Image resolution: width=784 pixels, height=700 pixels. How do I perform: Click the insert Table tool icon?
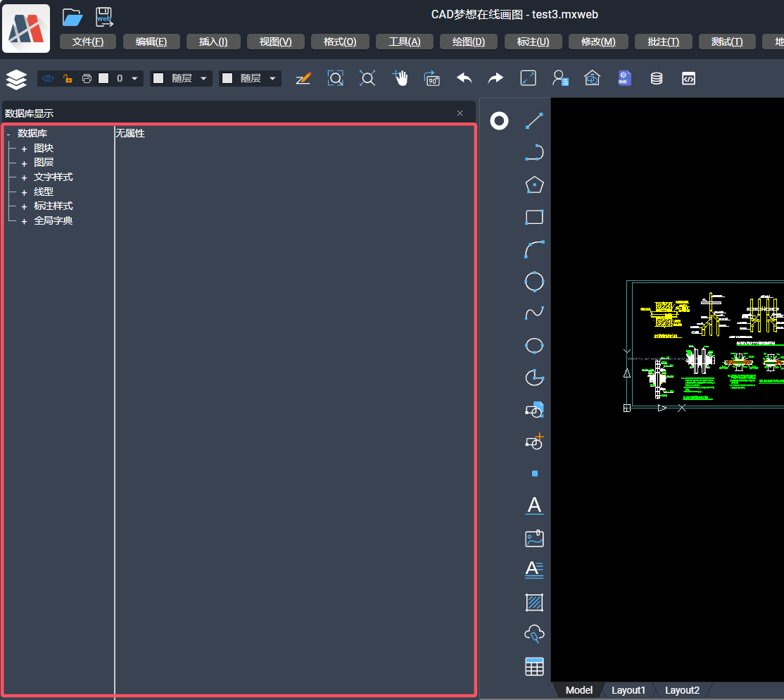tap(534, 666)
